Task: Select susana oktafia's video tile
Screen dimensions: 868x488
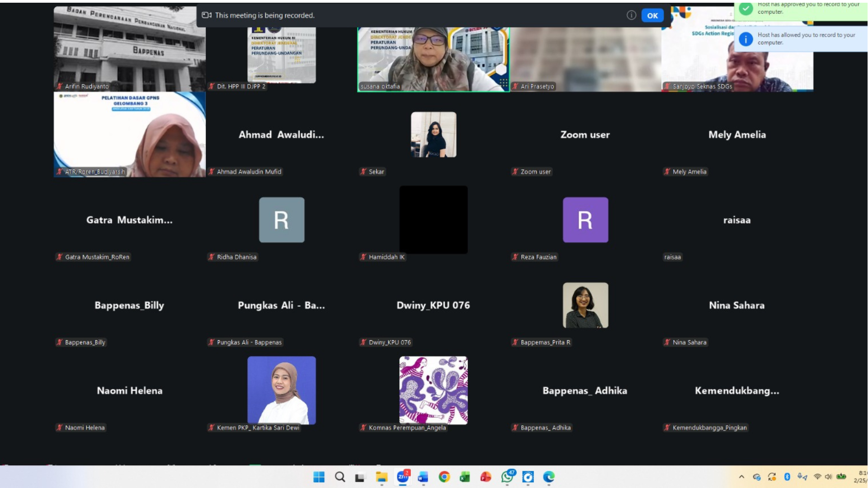Action: coord(433,59)
